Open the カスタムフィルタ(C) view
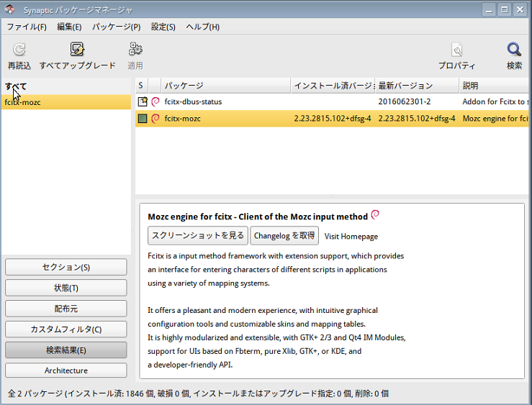 pos(66,329)
